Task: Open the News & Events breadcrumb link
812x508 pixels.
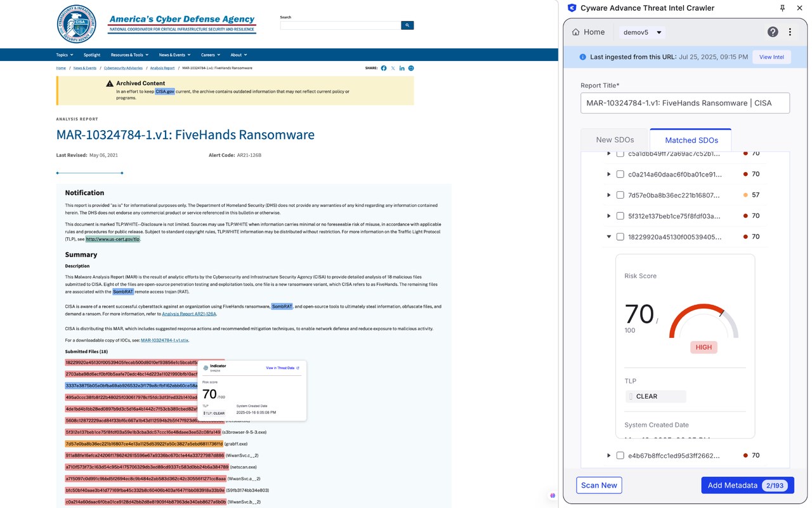Action: click(84, 68)
